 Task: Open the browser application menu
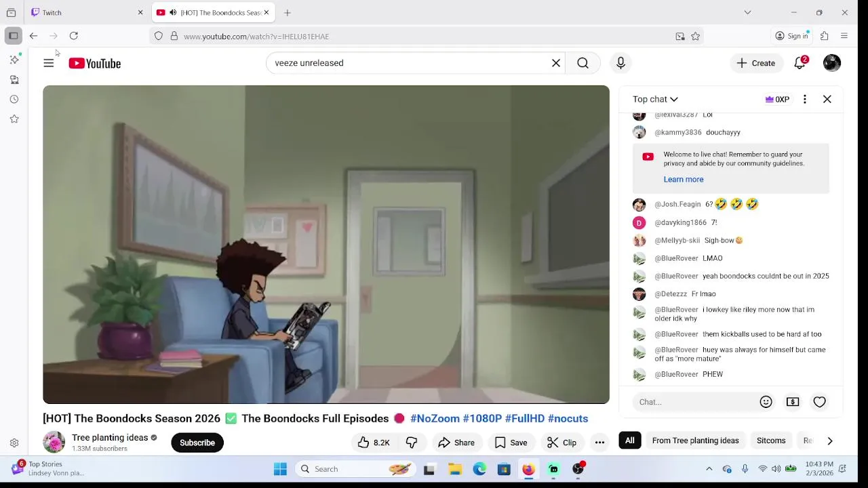[844, 36]
